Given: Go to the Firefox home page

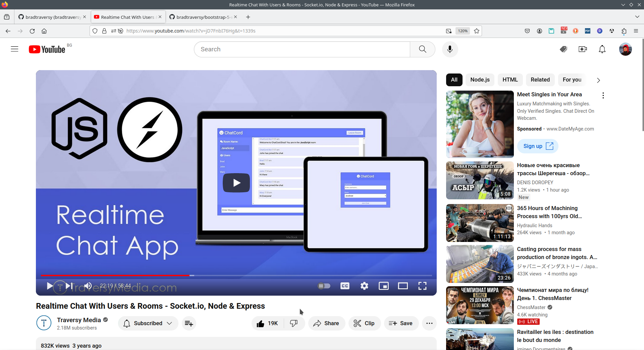Looking at the screenshot, I should (44, 31).
